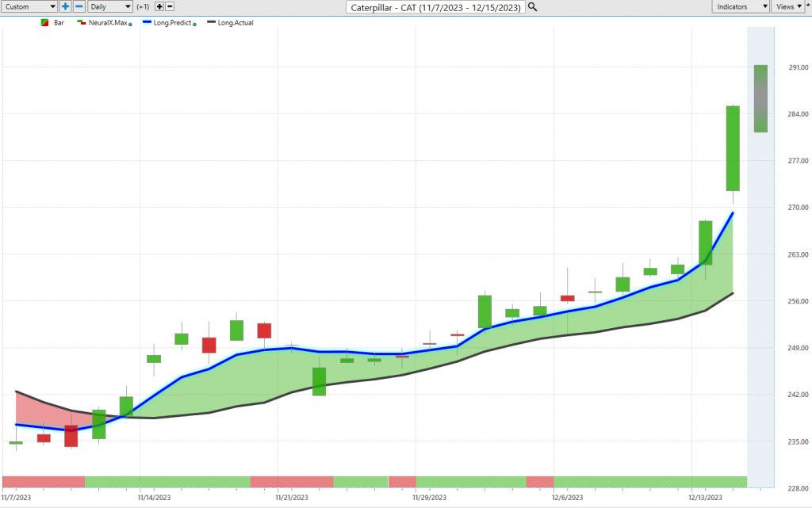Click the 249.00 price axis label
The image size is (812, 508).
(x=798, y=348)
